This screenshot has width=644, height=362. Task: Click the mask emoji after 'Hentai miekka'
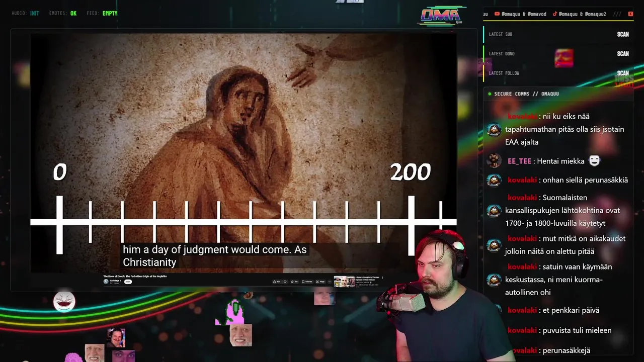tap(595, 161)
